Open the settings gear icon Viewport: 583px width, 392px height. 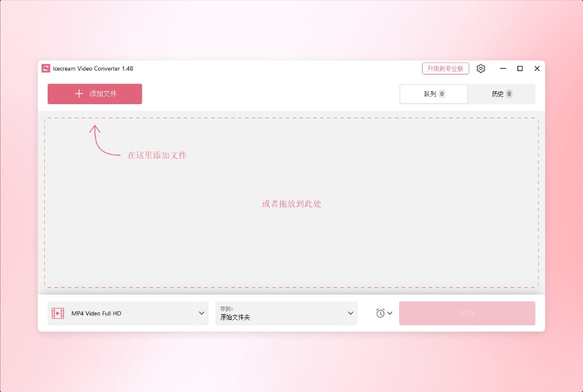480,68
